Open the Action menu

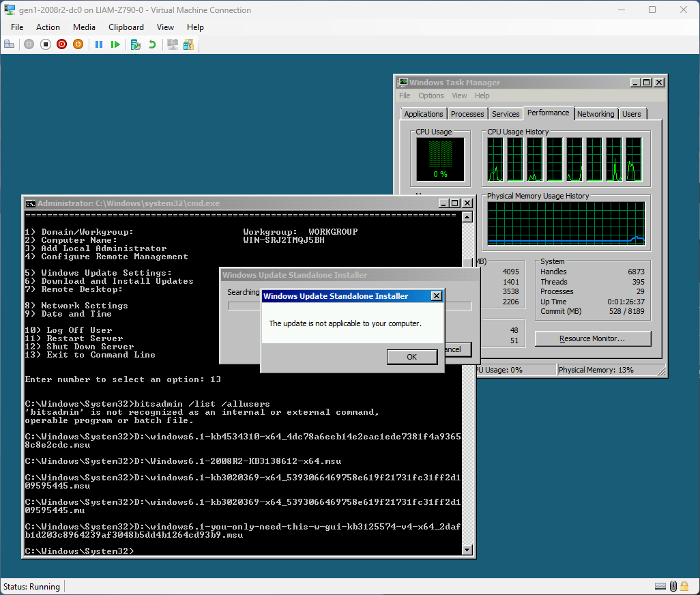pos(48,27)
